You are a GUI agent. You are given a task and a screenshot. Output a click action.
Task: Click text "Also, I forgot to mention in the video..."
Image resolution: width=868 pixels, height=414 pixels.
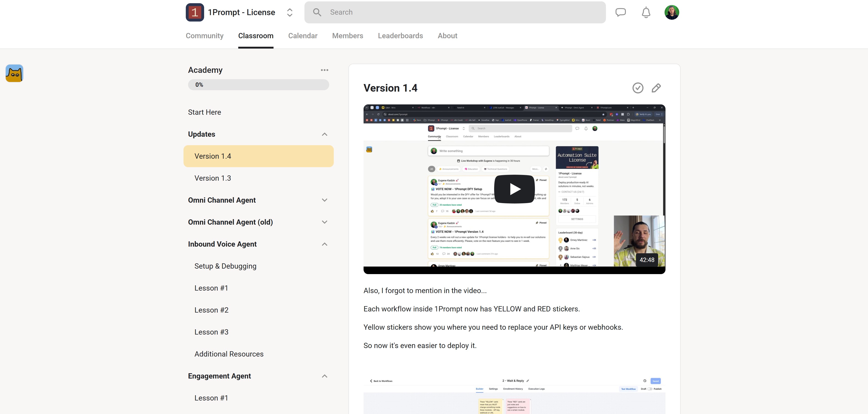click(x=425, y=291)
